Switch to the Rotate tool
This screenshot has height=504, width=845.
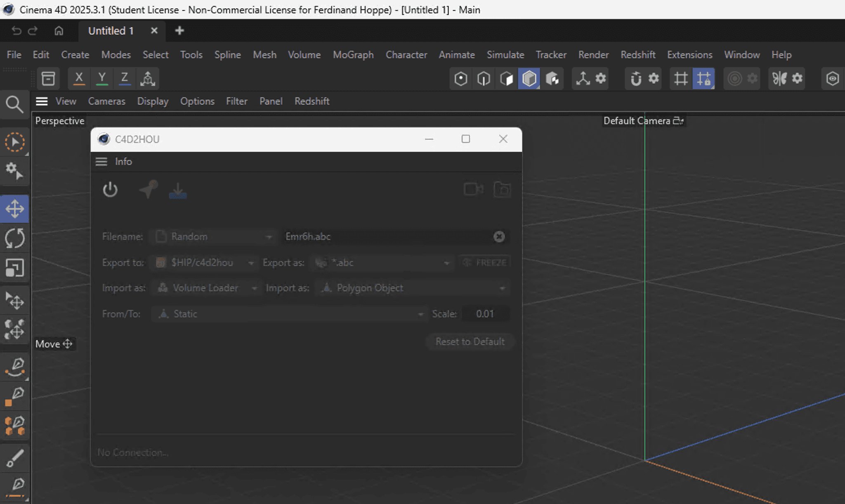tap(15, 238)
